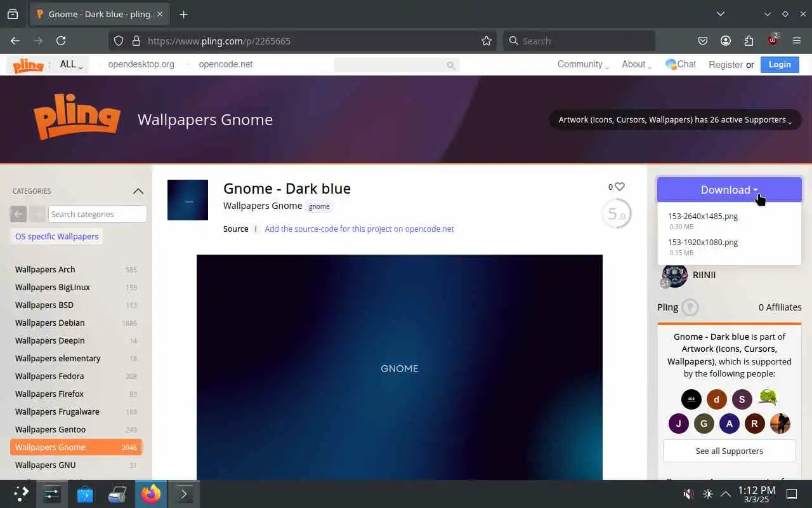
Task: Open the Firefox hamburger menu
Action: pyautogui.click(x=797, y=41)
